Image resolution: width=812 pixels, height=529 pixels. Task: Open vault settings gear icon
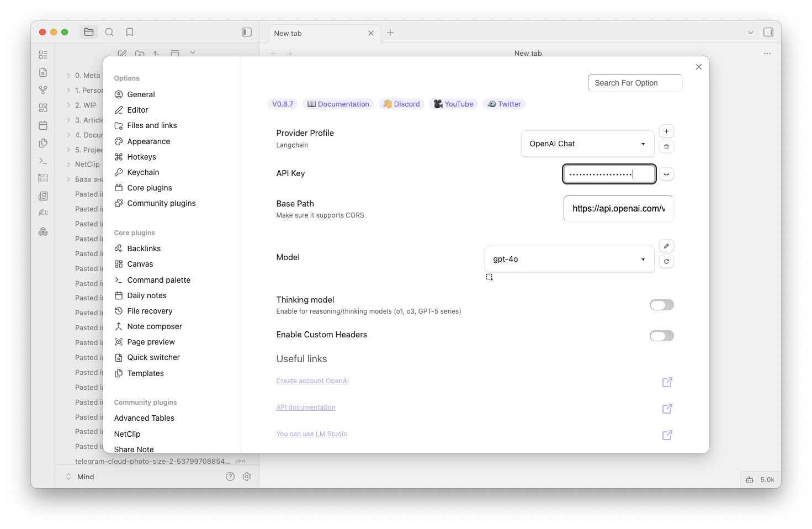click(x=247, y=477)
